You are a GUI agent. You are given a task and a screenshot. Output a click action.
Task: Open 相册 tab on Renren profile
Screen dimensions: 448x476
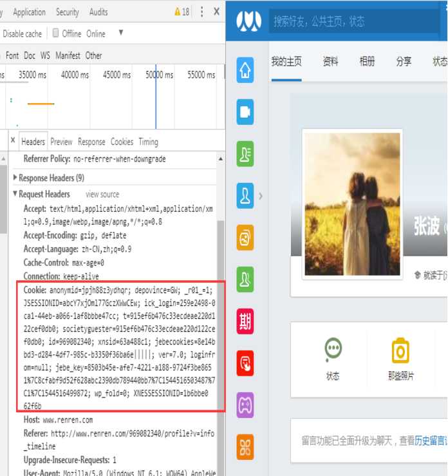click(x=367, y=62)
